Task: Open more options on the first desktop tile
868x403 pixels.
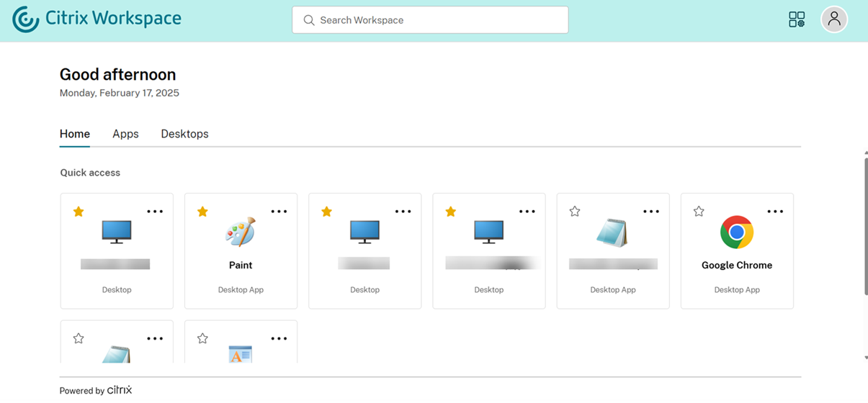Action: (x=155, y=212)
